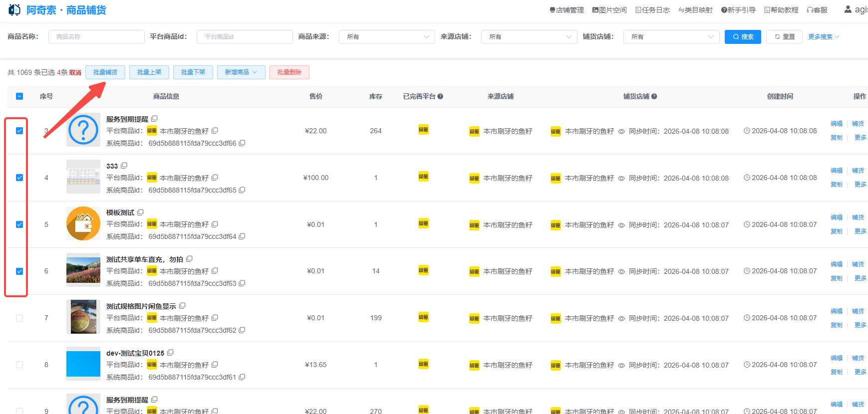The image size is (868, 414).
Task: Open the 新增商品 dropdown button
Action: tap(241, 72)
